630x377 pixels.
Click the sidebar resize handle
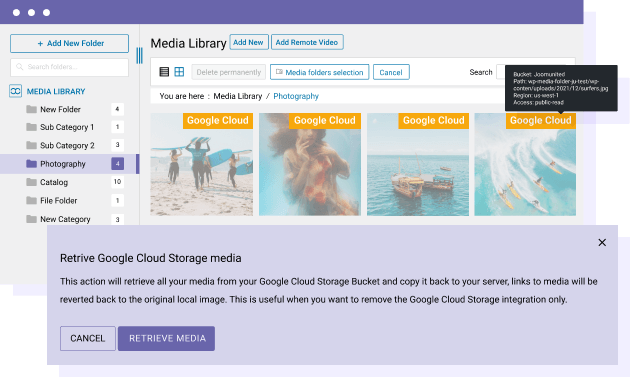click(x=139, y=55)
